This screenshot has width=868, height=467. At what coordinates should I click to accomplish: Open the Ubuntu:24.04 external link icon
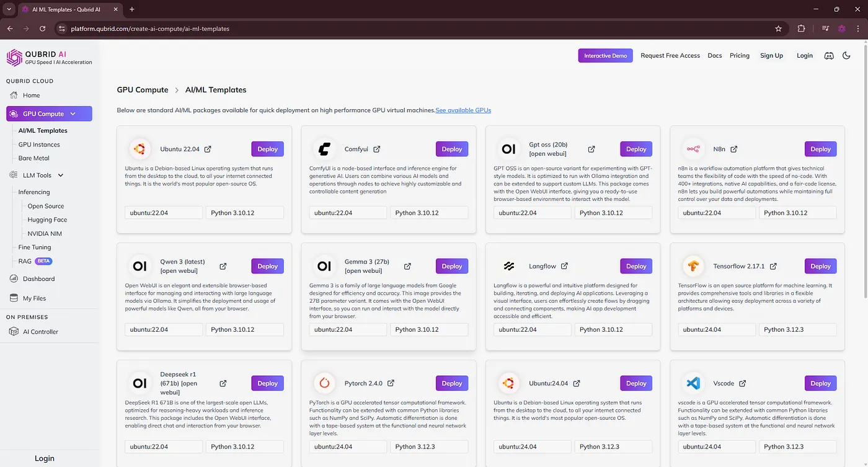pyautogui.click(x=577, y=383)
